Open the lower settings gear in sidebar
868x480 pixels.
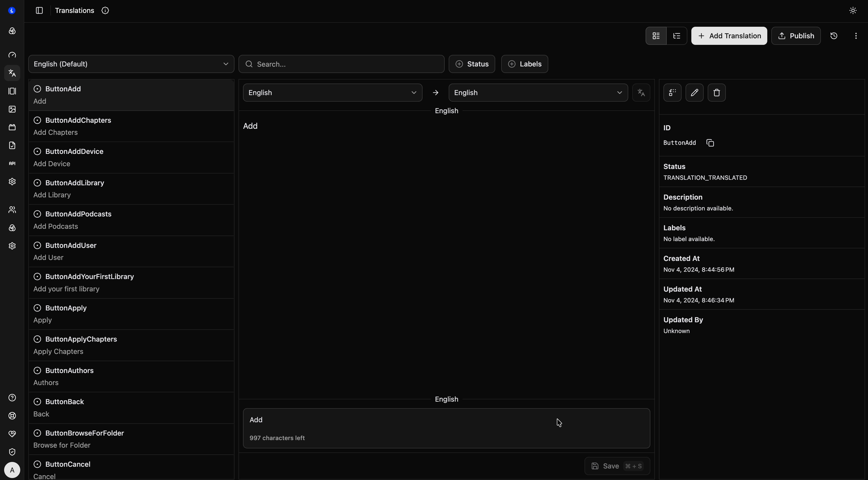tap(12, 246)
